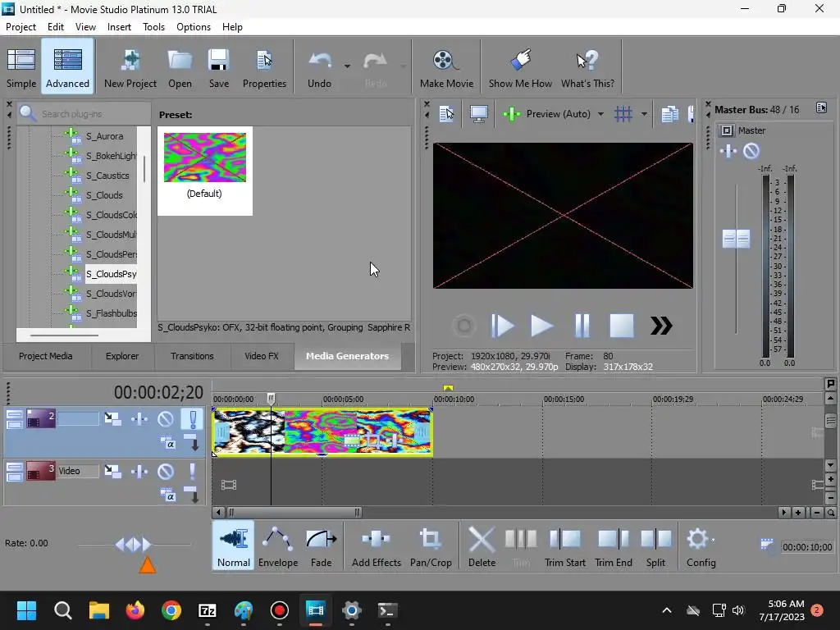Image resolution: width=840 pixels, height=630 pixels.
Task: Open Master Bus mixer settings icon
Action: [x=821, y=108]
